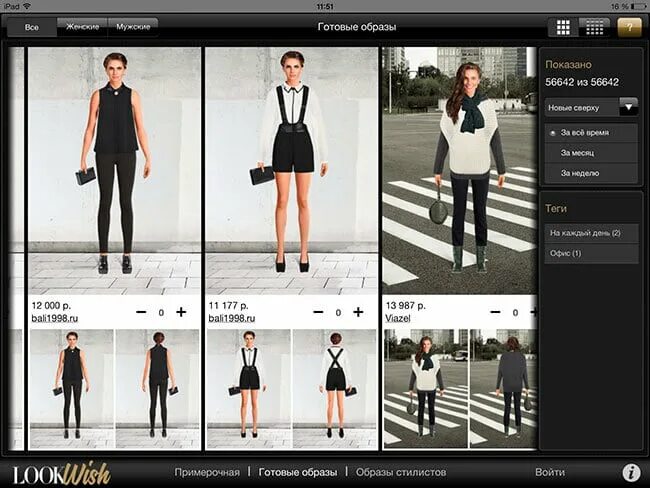
Task: Select the За неделю period option
Action: point(591,173)
